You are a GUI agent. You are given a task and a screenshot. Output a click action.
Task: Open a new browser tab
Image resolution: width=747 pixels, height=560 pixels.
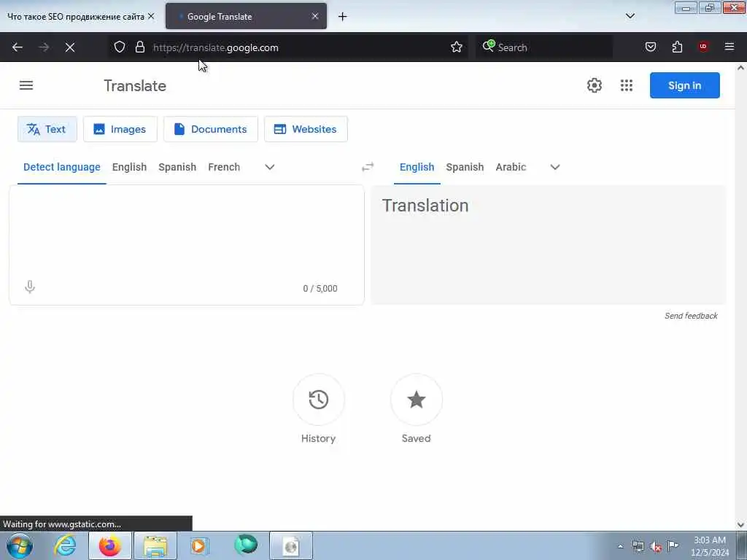[343, 17]
